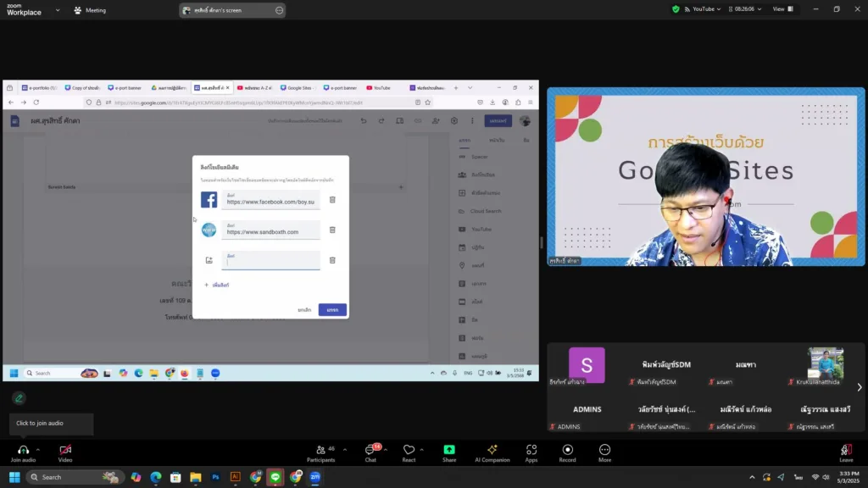Expand audio options arrow beside Join audio
This screenshot has width=868, height=488.
(38, 450)
